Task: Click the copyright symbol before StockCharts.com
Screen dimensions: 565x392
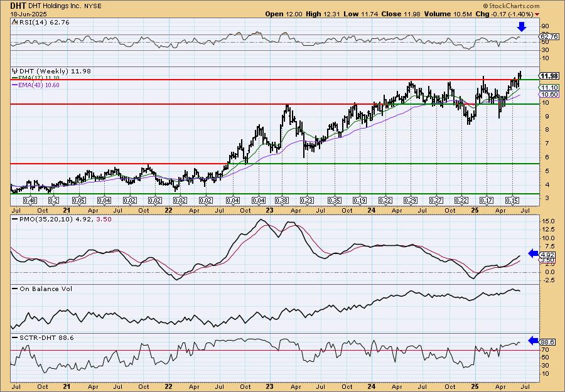Action: click(485, 6)
